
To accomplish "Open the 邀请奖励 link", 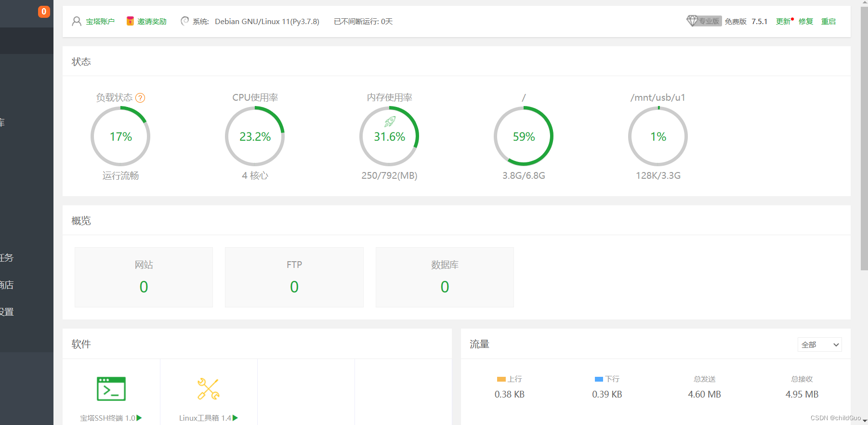I will [152, 21].
